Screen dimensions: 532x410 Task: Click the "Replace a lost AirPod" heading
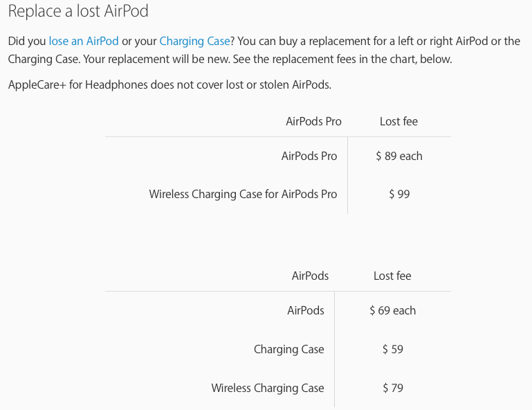(x=78, y=11)
